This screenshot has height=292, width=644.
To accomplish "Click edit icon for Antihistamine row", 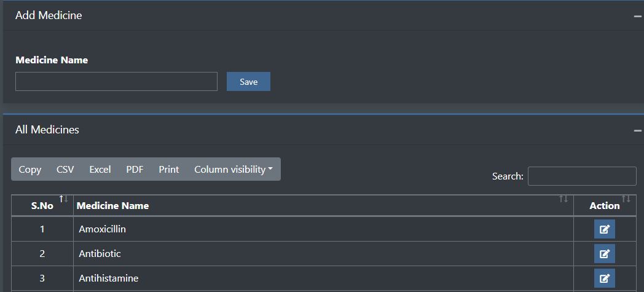I will (x=604, y=278).
